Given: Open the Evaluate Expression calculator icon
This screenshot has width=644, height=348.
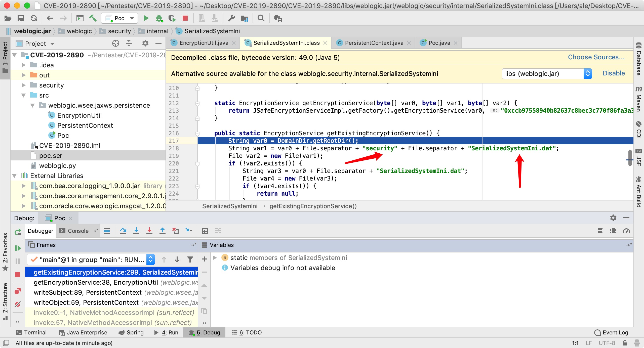Looking at the screenshot, I should point(205,231).
